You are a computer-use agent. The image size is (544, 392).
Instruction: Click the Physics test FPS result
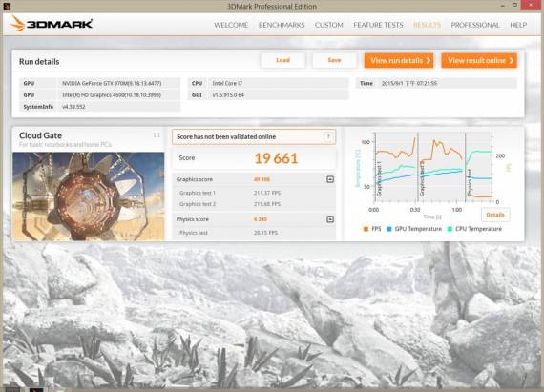(x=265, y=233)
